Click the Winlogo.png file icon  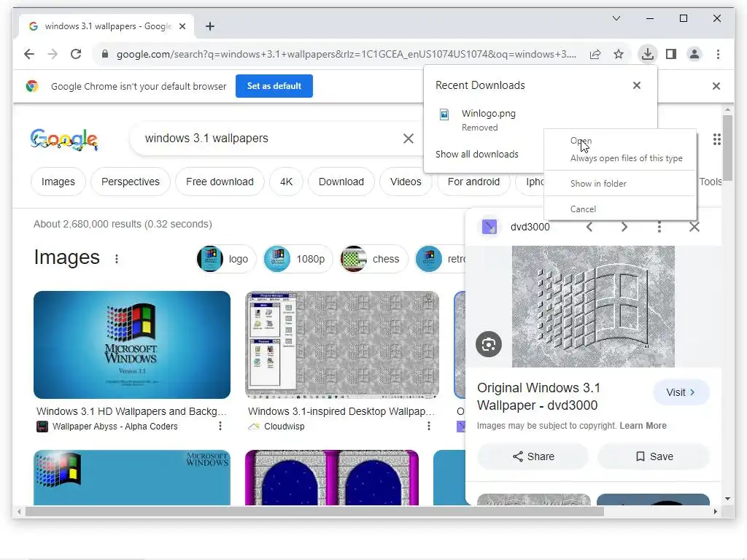(x=444, y=114)
